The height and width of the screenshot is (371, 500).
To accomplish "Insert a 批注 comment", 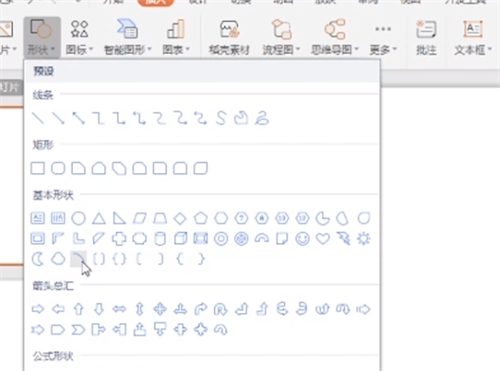I will pyautogui.click(x=426, y=37).
